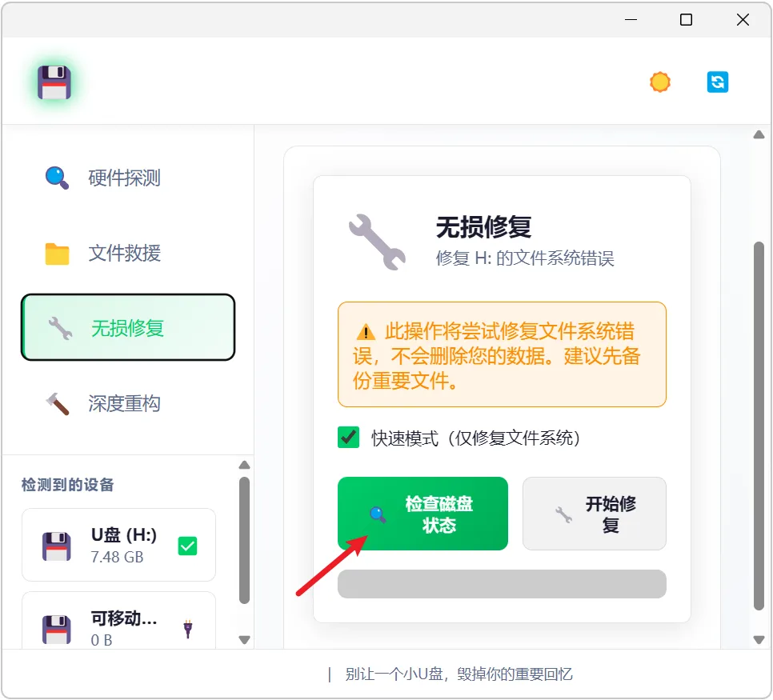Click the main panel scroll up arrow

pyautogui.click(x=759, y=134)
